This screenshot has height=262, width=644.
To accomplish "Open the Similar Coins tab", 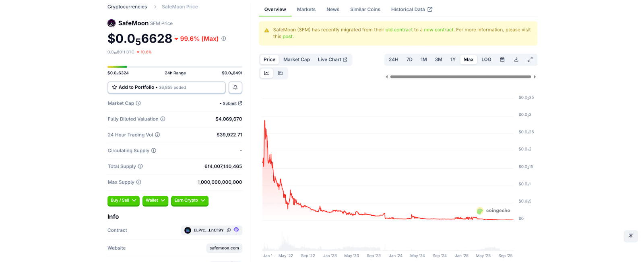I will click(x=365, y=9).
